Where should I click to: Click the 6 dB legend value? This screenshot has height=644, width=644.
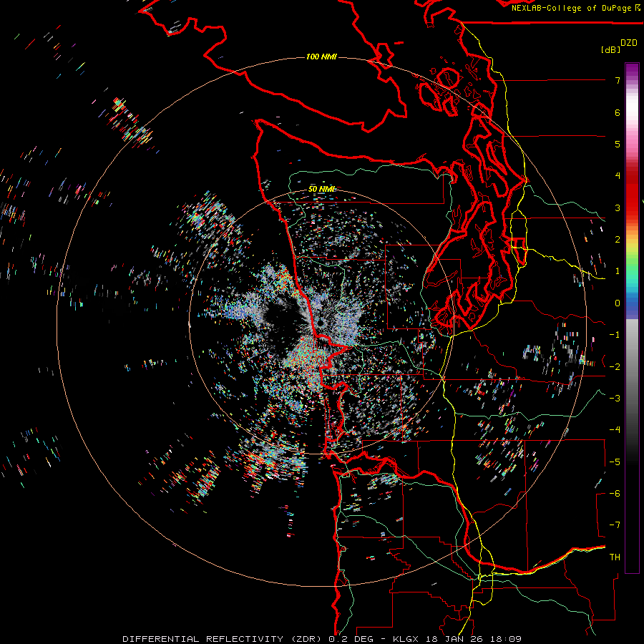pyautogui.click(x=618, y=112)
